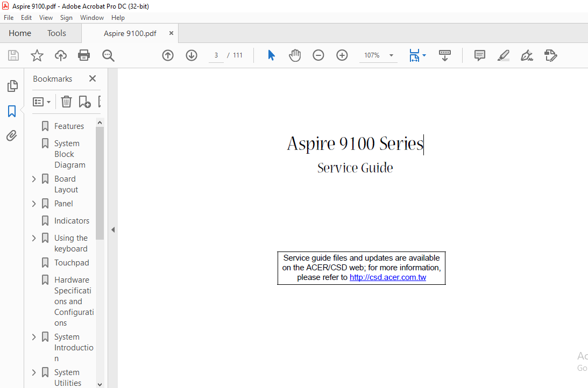Open the Window menu
Image resolution: width=588 pixels, height=388 pixels.
click(92, 18)
